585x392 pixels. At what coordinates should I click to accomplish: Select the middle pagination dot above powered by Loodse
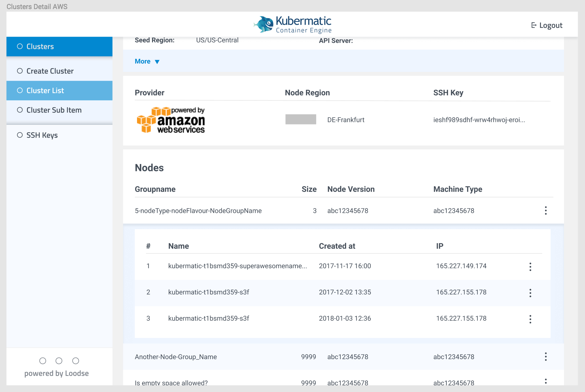tap(59, 360)
